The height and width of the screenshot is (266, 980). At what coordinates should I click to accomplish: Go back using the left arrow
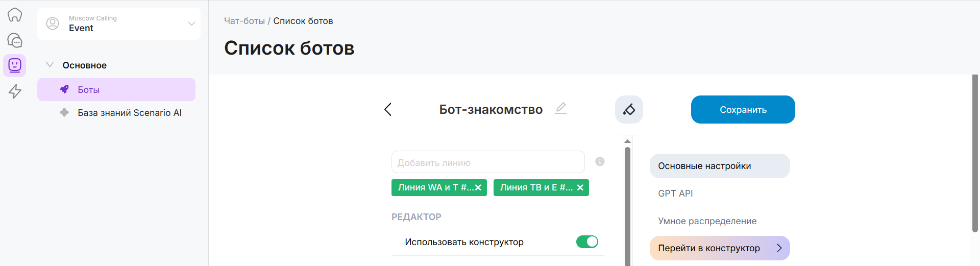tap(388, 109)
